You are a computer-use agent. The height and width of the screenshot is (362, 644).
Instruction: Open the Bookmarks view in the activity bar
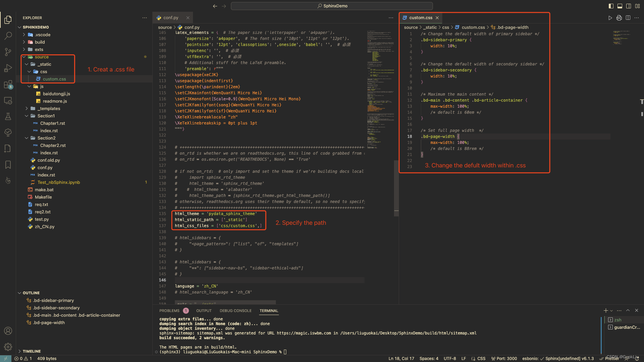[8, 164]
